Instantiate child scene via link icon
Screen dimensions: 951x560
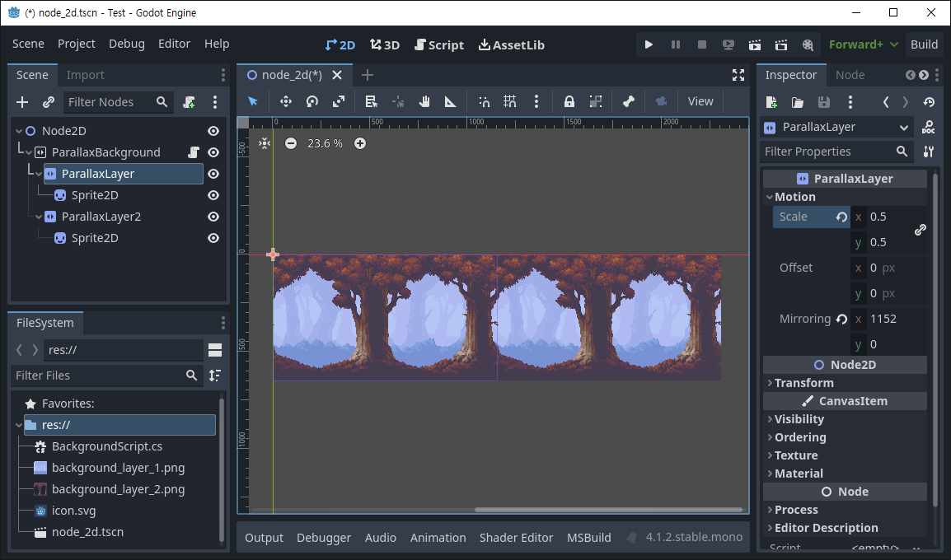pos(49,102)
